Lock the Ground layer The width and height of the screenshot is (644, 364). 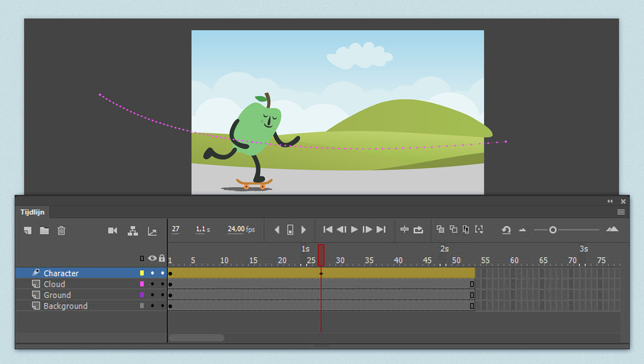(x=162, y=295)
